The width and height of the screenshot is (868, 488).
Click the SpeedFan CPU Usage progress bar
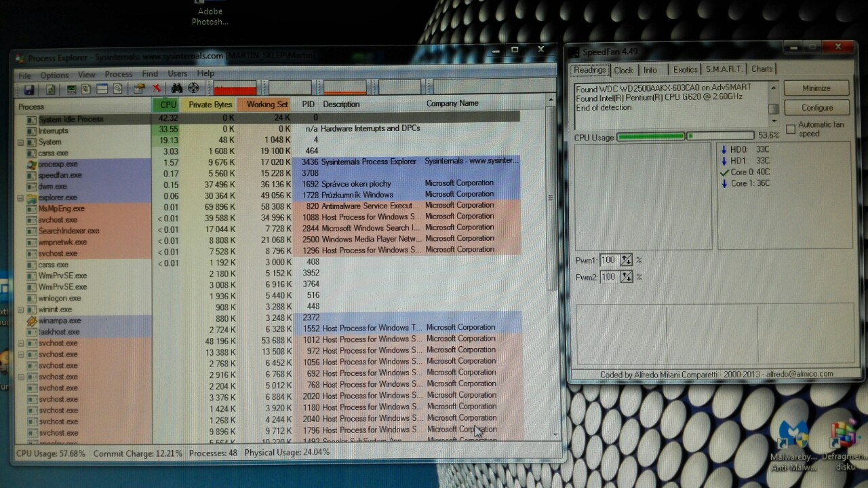686,136
